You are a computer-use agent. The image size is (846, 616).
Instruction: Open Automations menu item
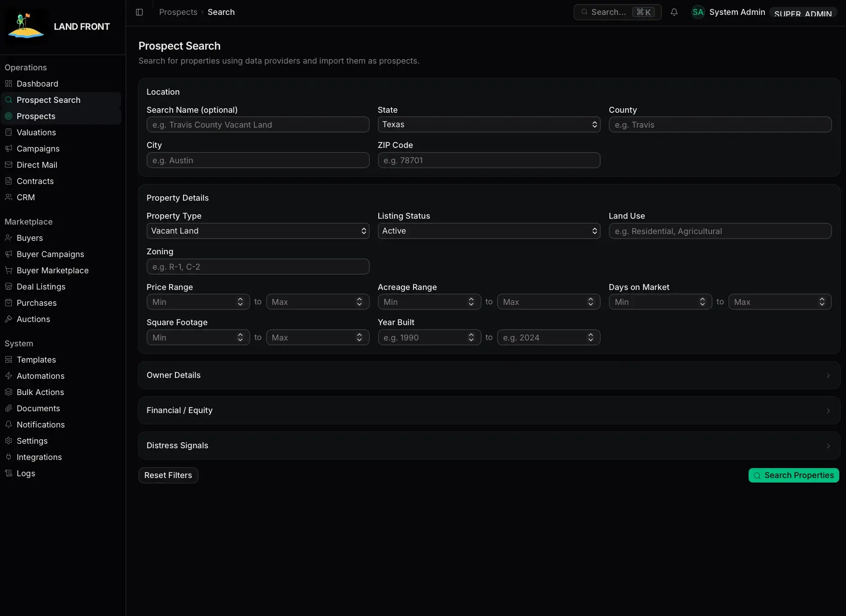tap(61, 376)
